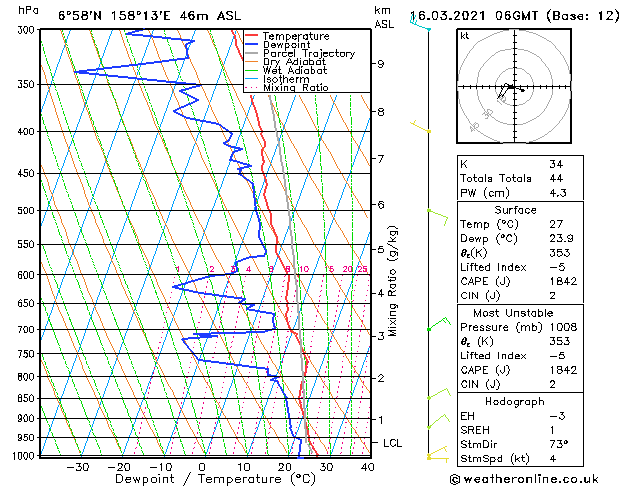Click the 'Surface' section header

(515, 210)
